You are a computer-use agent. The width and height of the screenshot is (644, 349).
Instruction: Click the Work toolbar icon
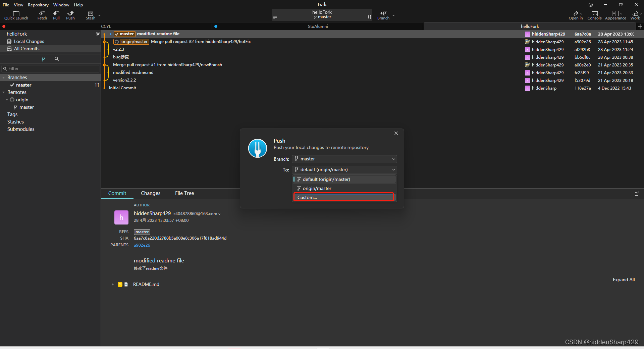tap(635, 15)
